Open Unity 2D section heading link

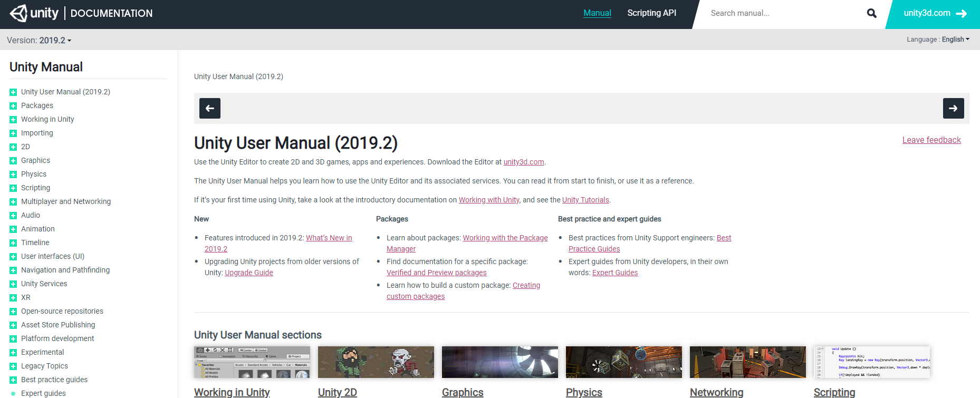tap(338, 392)
